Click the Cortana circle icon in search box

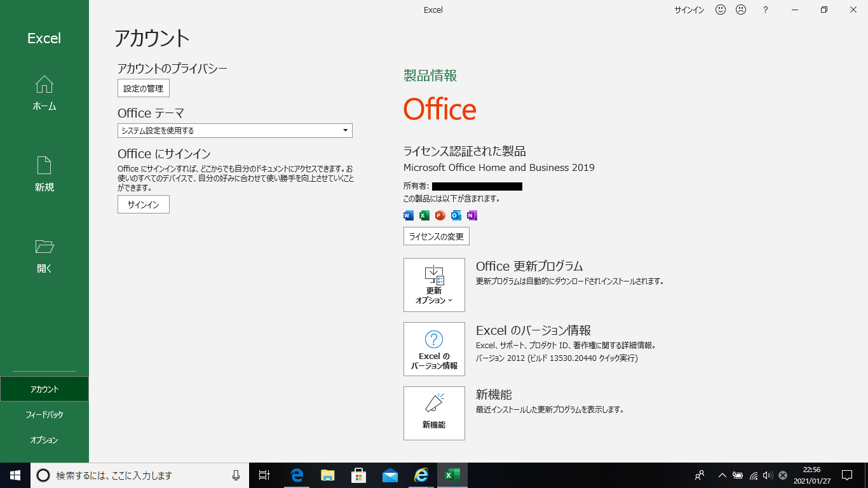(x=43, y=475)
